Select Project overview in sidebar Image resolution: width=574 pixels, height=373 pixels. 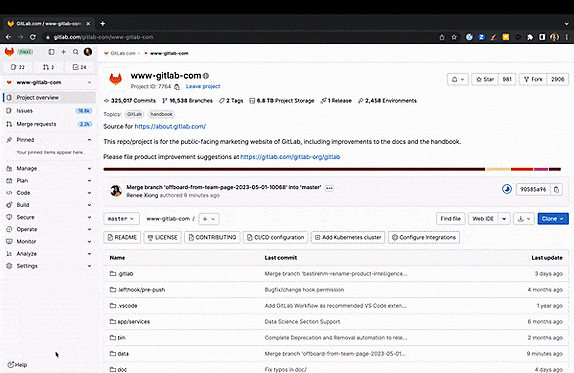tap(49, 98)
